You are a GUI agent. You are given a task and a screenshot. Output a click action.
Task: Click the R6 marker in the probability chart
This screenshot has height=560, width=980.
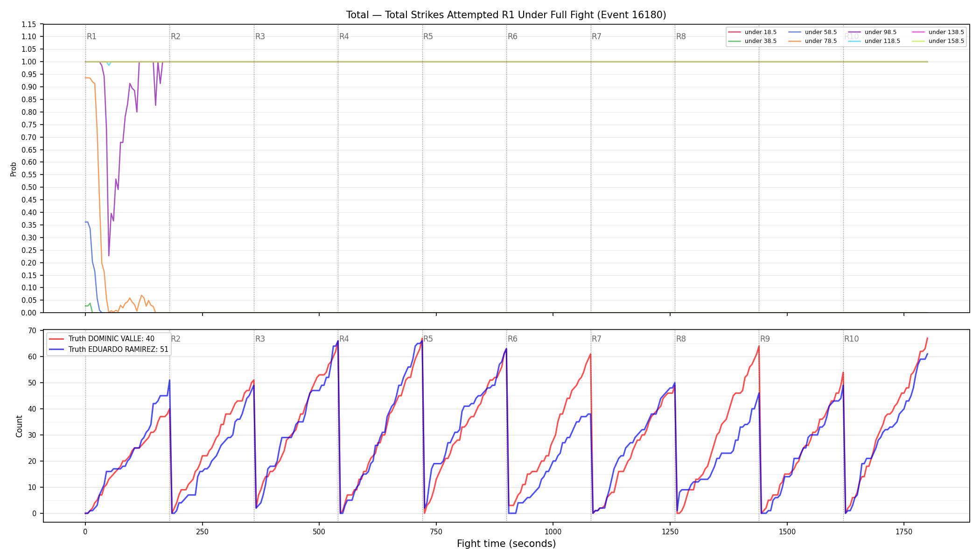(x=512, y=36)
